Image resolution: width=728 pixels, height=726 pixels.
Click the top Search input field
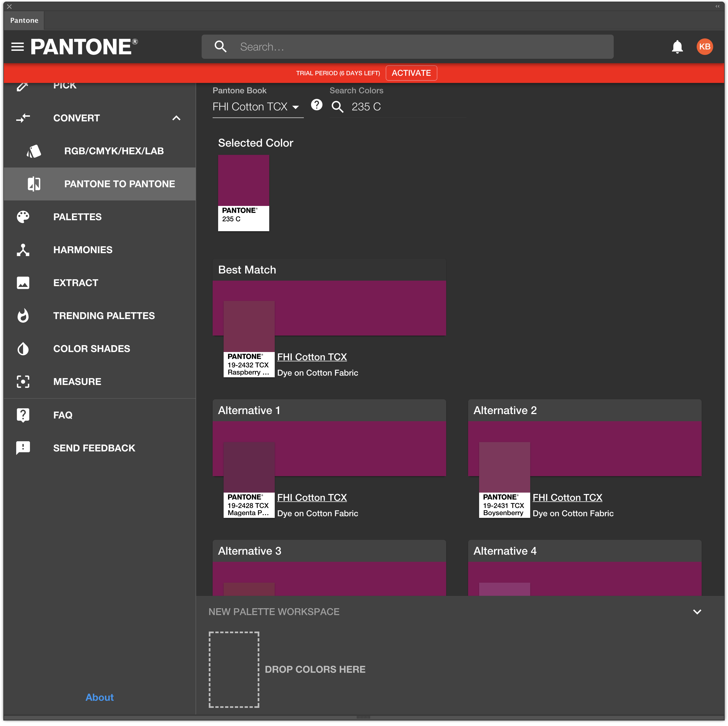[407, 47]
